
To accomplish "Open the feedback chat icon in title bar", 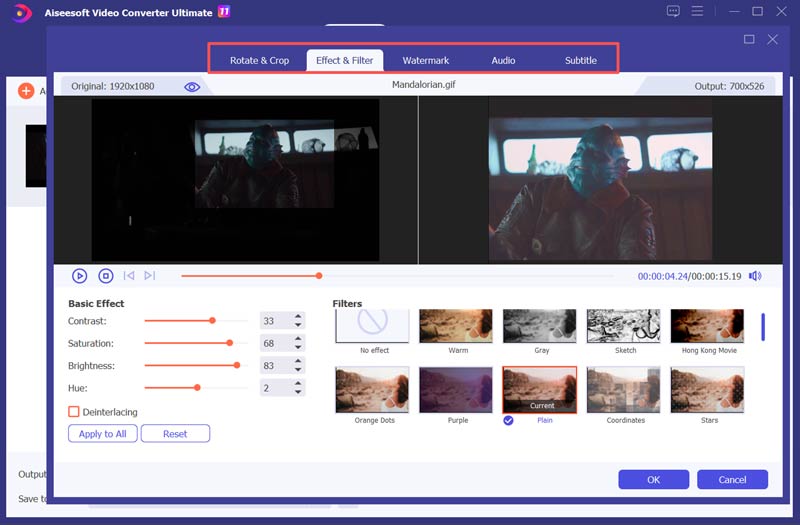I will coord(673,11).
